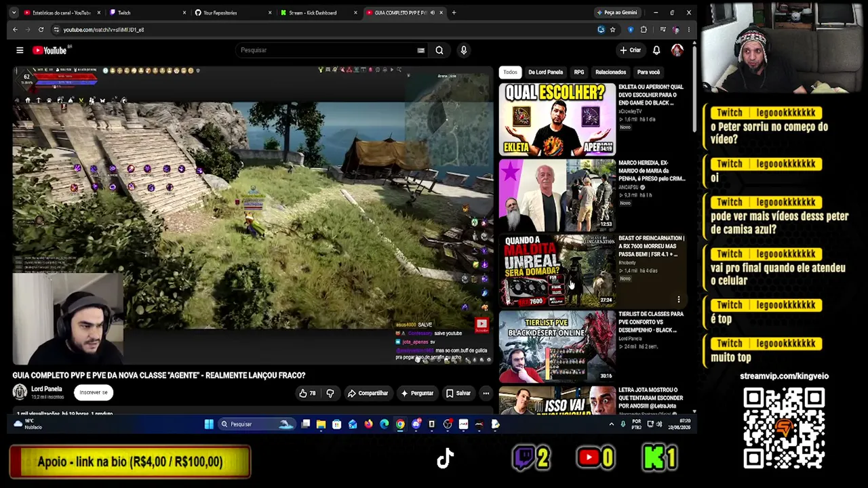Click the main video player to pause
Viewport: 868px width, 488px height.
pyautogui.click(x=252, y=216)
